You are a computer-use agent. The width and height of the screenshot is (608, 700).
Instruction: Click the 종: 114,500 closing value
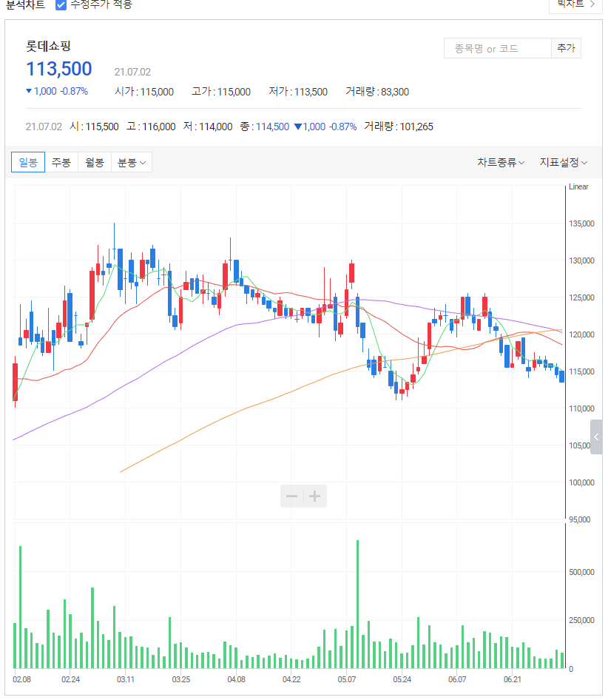pos(265,127)
